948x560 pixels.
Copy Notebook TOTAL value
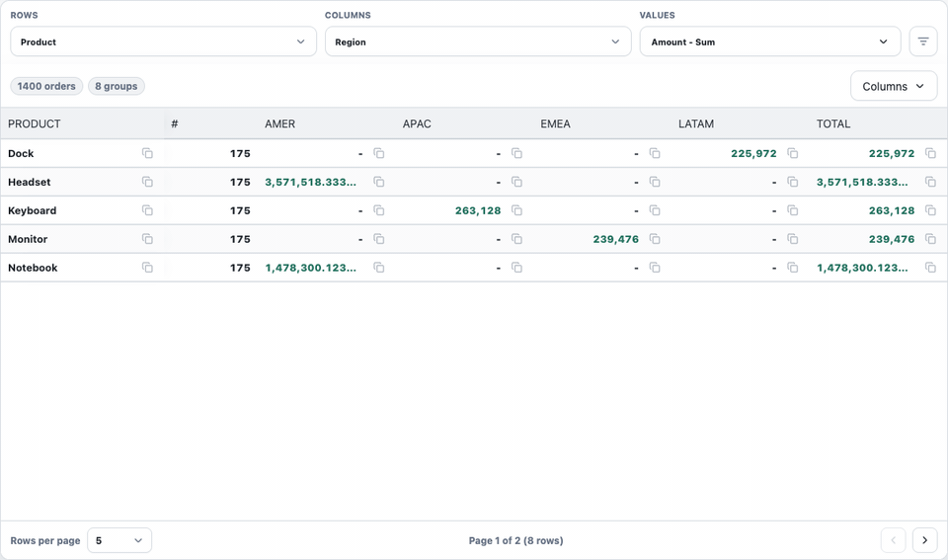[x=930, y=268]
